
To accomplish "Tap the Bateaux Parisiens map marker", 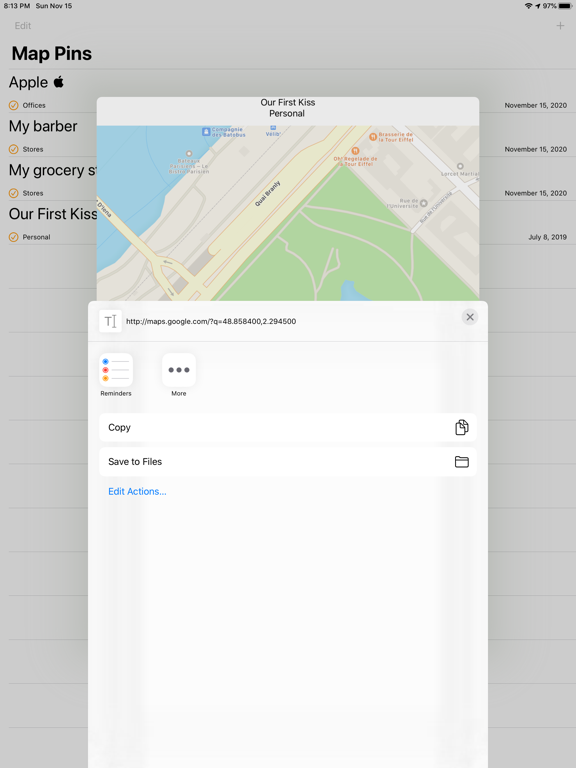I will 189,154.
